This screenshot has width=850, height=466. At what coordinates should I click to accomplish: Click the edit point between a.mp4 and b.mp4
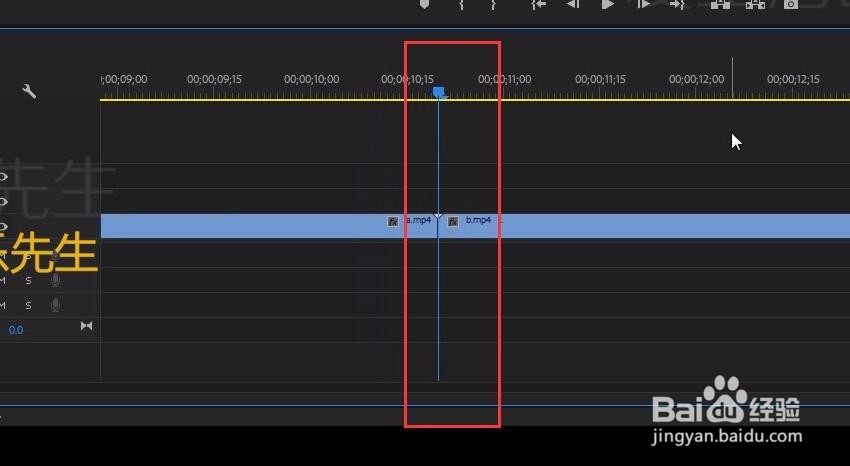(x=438, y=226)
